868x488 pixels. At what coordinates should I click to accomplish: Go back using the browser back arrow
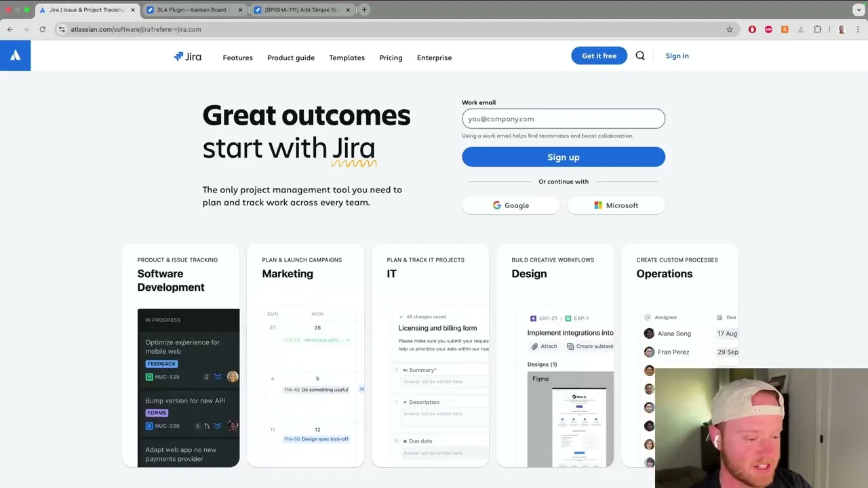(x=10, y=29)
